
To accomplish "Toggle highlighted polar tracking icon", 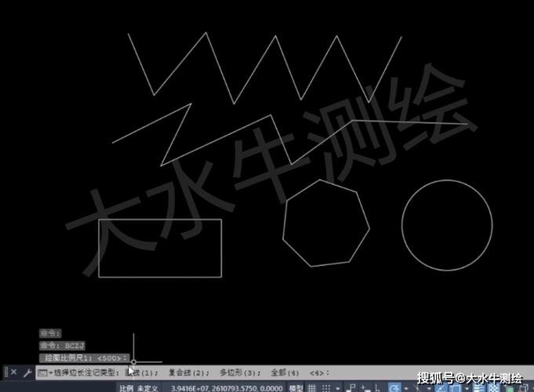I will [394, 387].
